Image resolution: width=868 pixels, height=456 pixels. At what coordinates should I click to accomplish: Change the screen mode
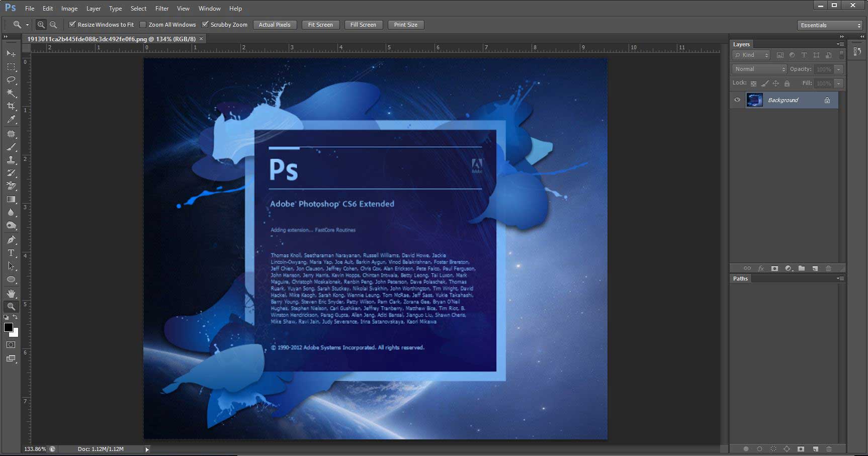11,358
